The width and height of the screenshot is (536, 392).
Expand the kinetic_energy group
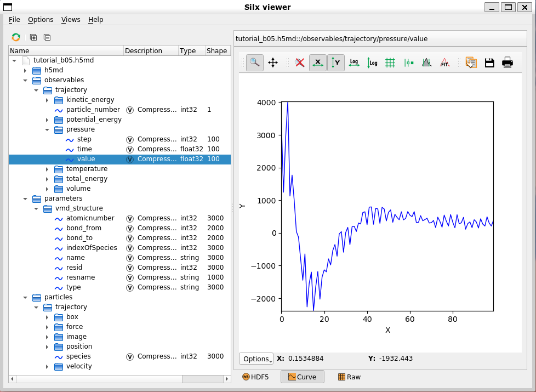pyautogui.click(x=47, y=100)
